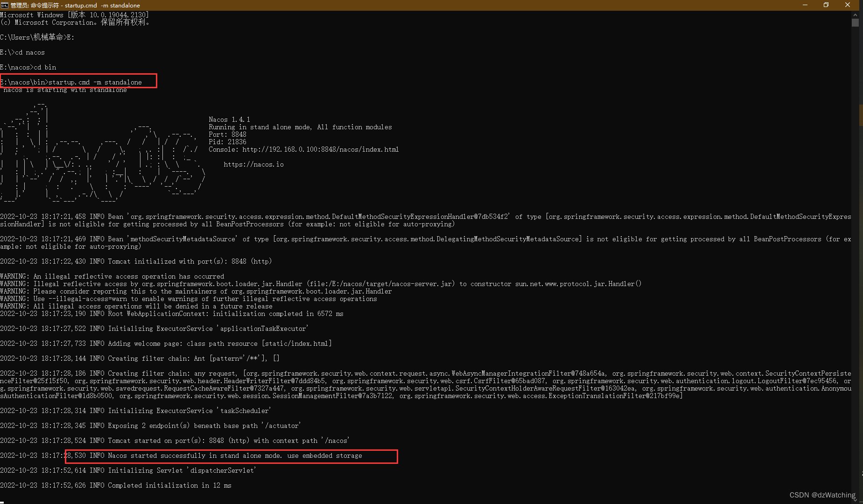Click 'Root WebApplicationContext: initialization completed' line
Viewport: 863px width, 504px height.
[x=172, y=314]
